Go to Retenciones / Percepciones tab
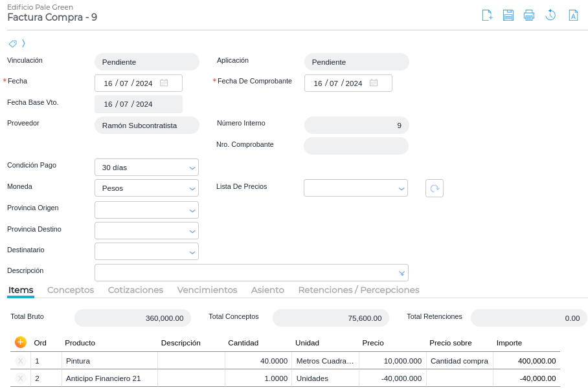Screen dimensions: 588x392 click(x=359, y=290)
